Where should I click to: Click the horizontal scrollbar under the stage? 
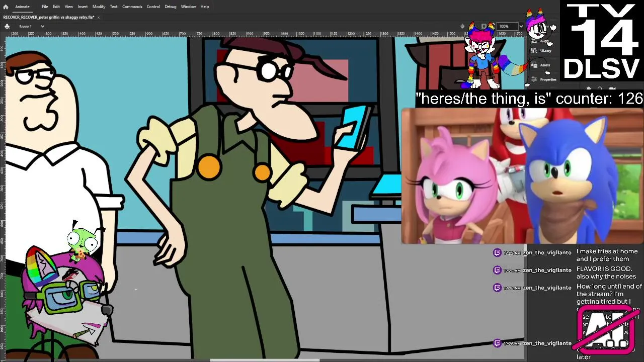pos(265,360)
